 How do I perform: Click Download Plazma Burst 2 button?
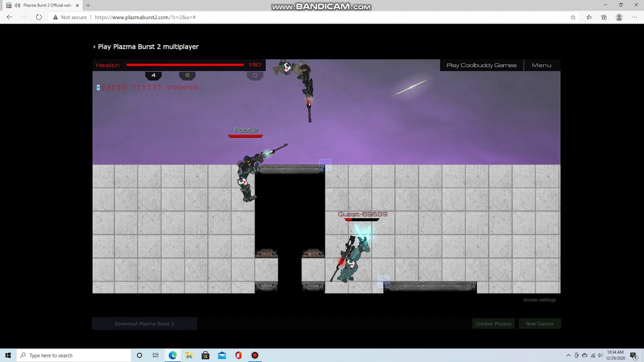click(x=144, y=324)
